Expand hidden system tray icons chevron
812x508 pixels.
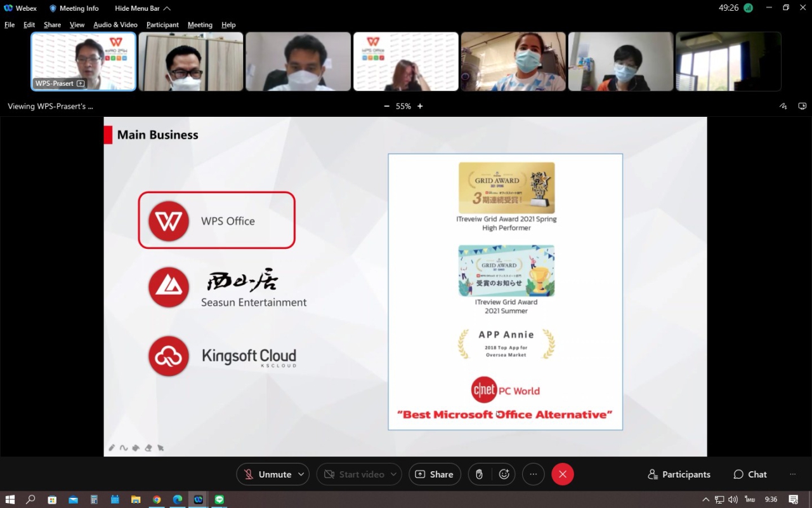[x=706, y=500]
